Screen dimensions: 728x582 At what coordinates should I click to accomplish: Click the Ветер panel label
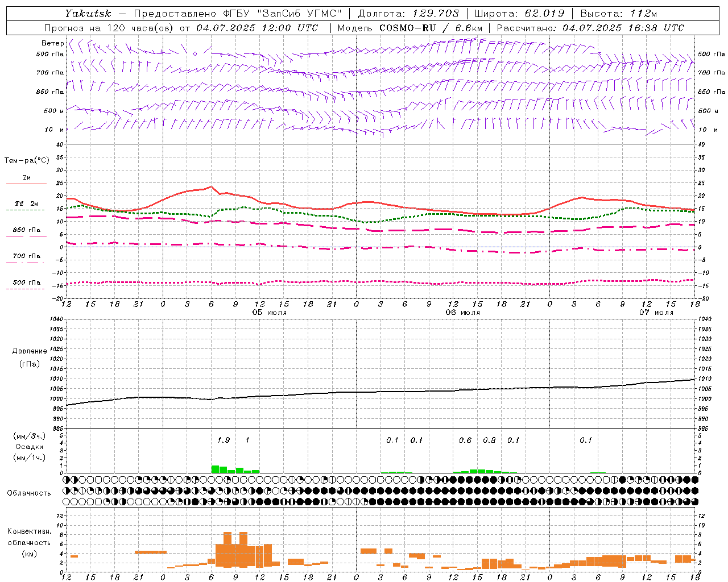point(52,43)
